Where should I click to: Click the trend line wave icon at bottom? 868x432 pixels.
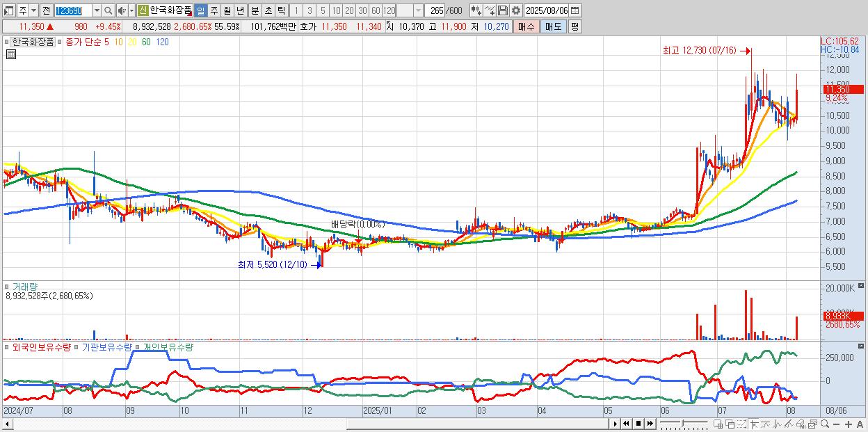click(766, 424)
